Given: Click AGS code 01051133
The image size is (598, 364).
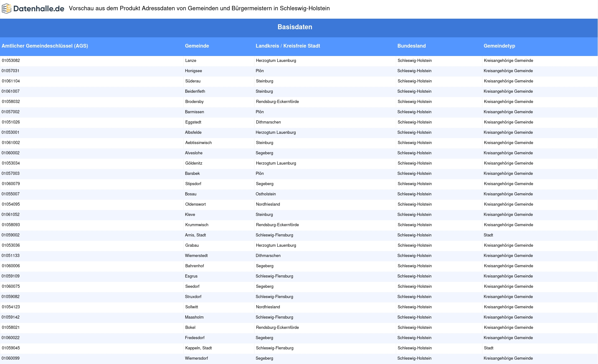Looking at the screenshot, I should click(x=10, y=256).
